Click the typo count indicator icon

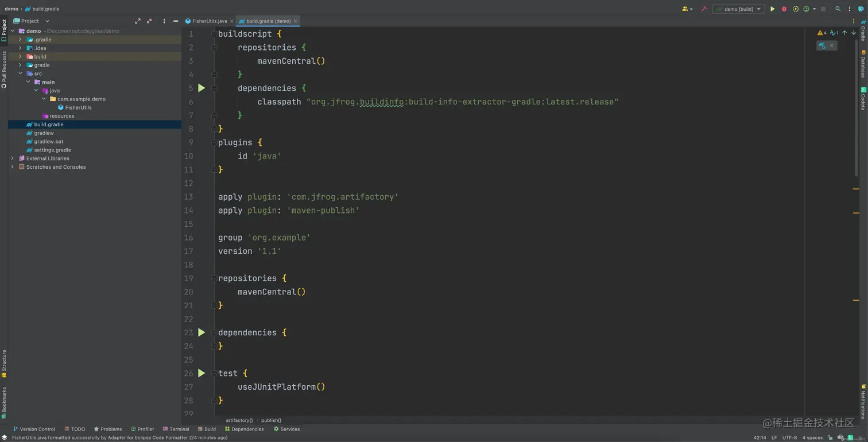(834, 33)
